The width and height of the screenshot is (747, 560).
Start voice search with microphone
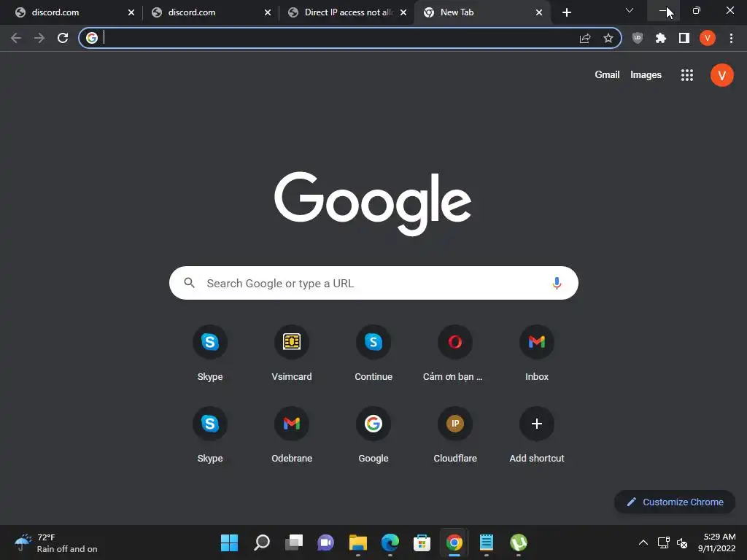[557, 284]
